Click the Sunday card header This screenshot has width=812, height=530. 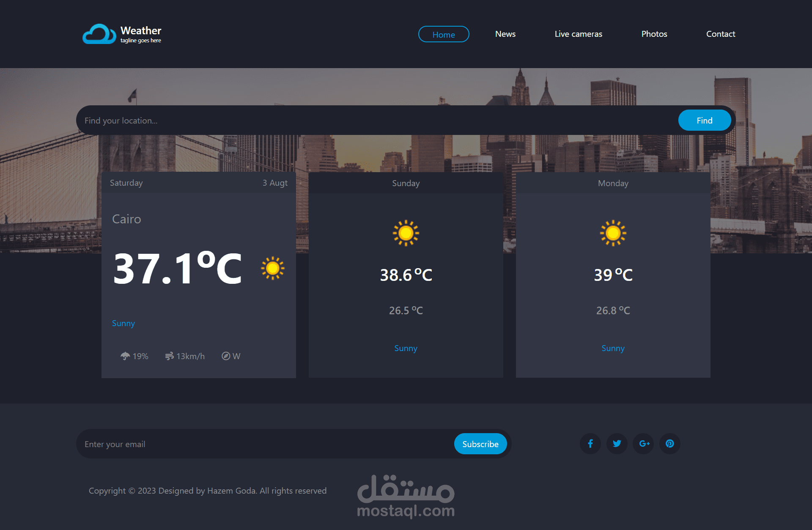point(406,183)
